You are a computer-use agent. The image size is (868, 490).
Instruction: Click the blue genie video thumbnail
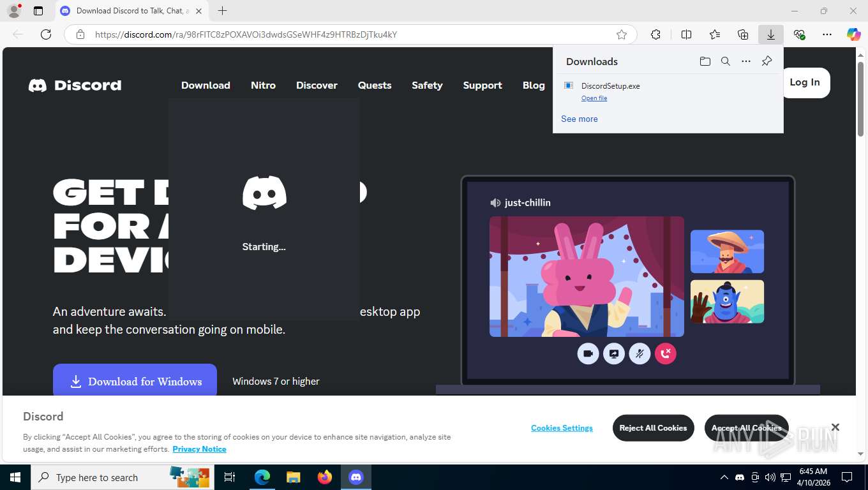(x=727, y=302)
